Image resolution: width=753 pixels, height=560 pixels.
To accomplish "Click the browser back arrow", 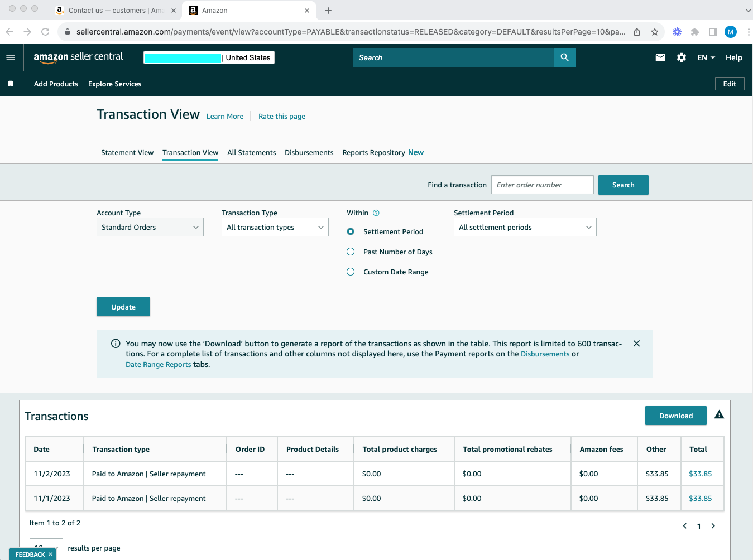I will point(9,32).
